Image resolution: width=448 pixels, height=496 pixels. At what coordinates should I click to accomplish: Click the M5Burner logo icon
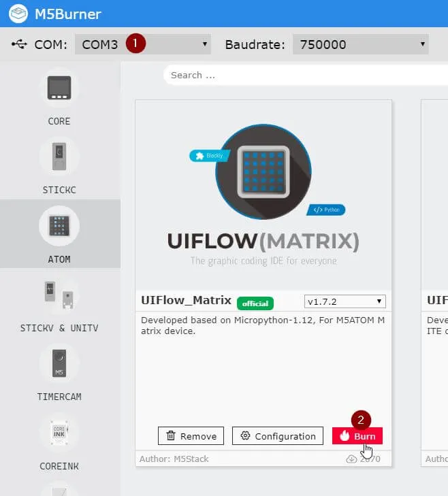coord(18,14)
